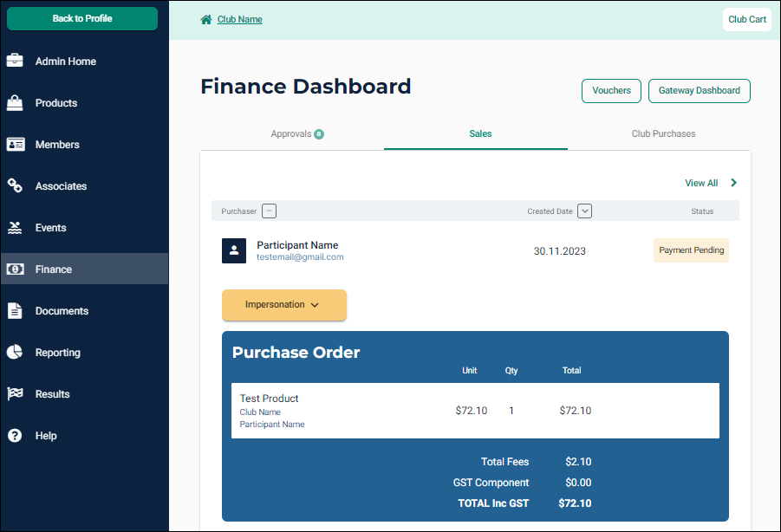This screenshot has width=781, height=532.
Task: Expand the Impersonation dropdown
Action: click(x=284, y=305)
